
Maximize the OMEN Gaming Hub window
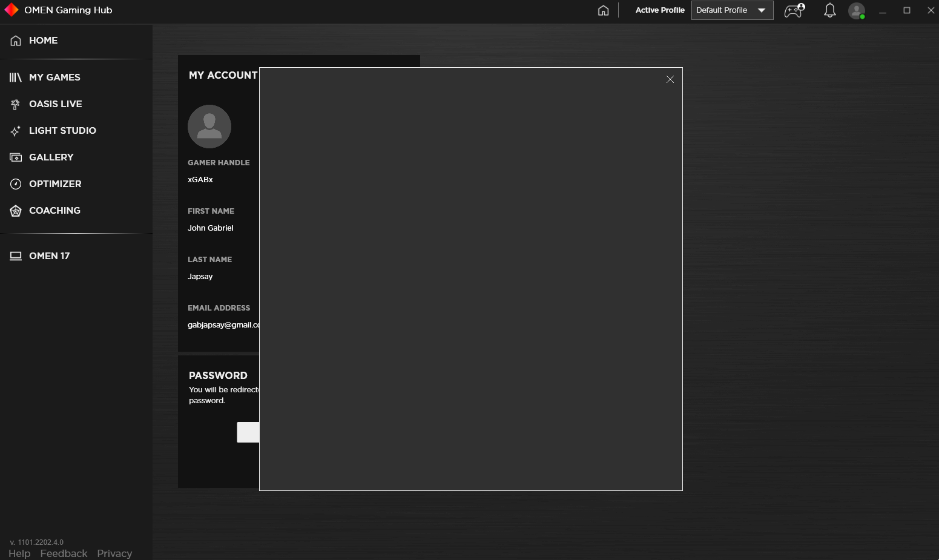(907, 10)
